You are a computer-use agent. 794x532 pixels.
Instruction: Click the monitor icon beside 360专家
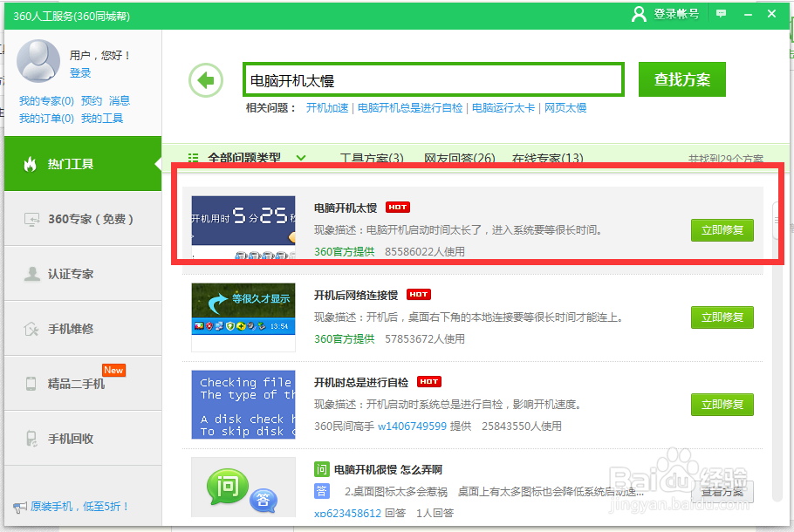(32, 219)
